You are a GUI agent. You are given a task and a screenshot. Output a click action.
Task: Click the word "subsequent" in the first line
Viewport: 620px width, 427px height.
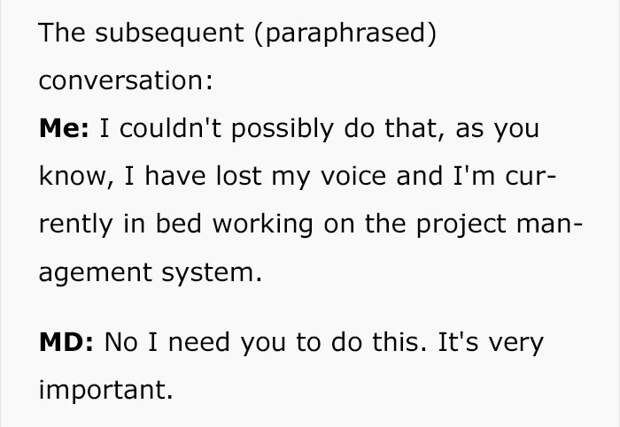(165, 32)
